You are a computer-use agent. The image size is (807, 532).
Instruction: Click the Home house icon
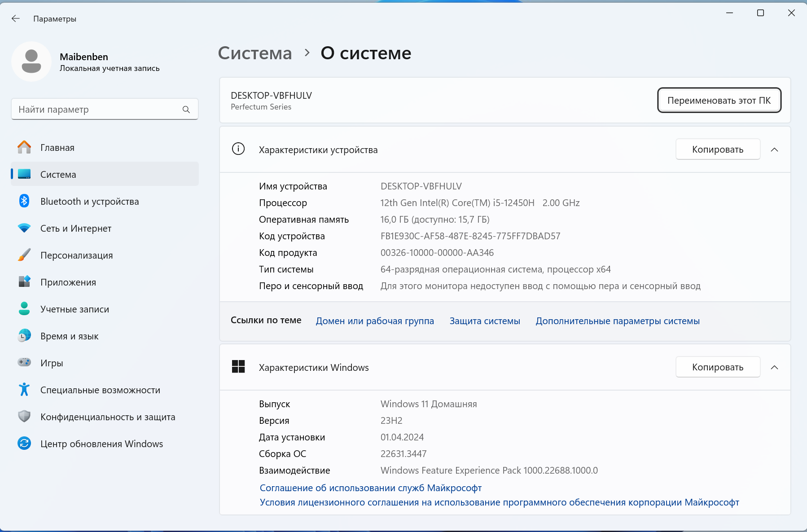pyautogui.click(x=24, y=147)
